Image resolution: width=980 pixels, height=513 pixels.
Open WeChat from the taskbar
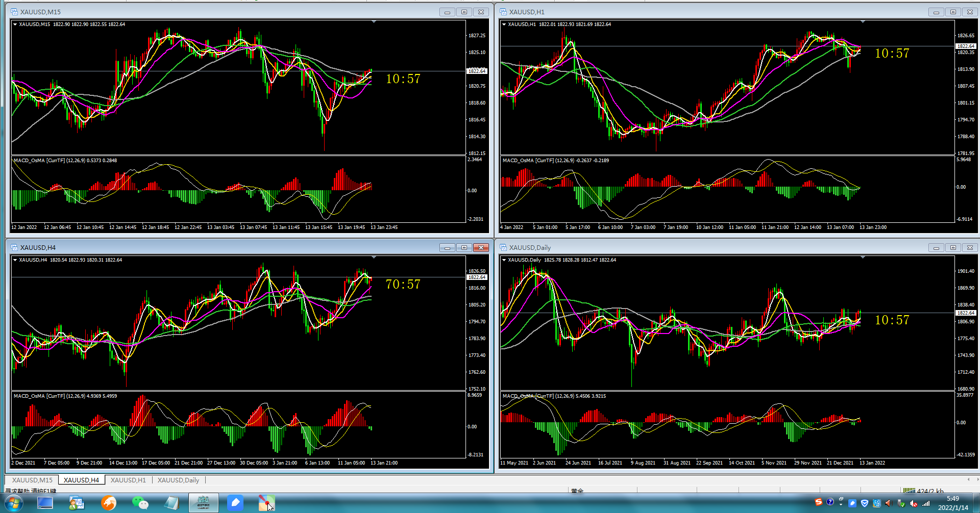(140, 503)
